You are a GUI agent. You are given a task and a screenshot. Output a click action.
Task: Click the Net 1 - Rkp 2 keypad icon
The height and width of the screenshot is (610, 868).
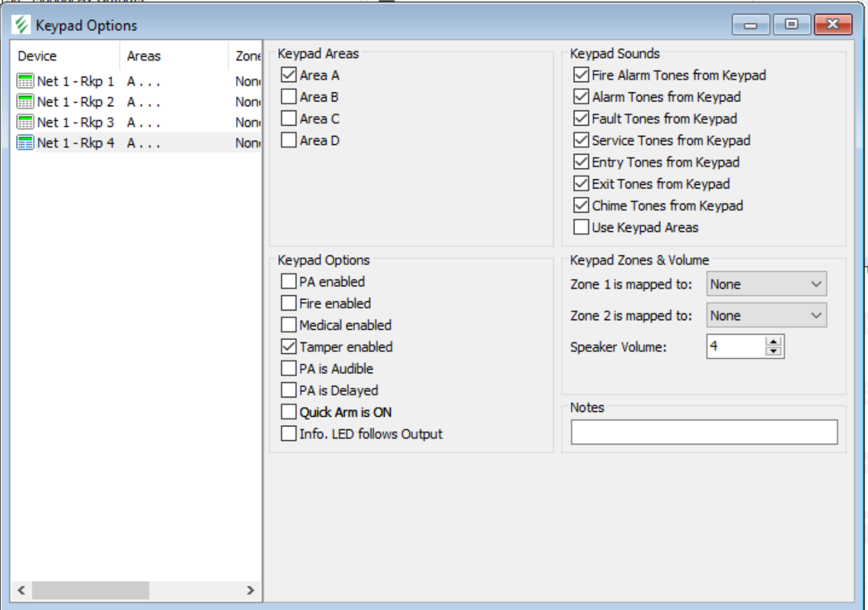coord(26,102)
